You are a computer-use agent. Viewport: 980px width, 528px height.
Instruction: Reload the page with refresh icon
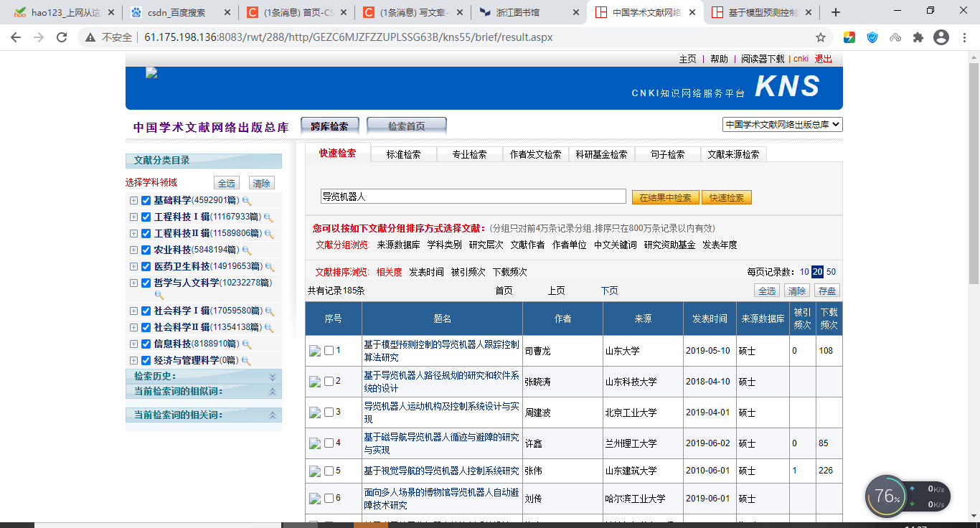tap(62, 37)
